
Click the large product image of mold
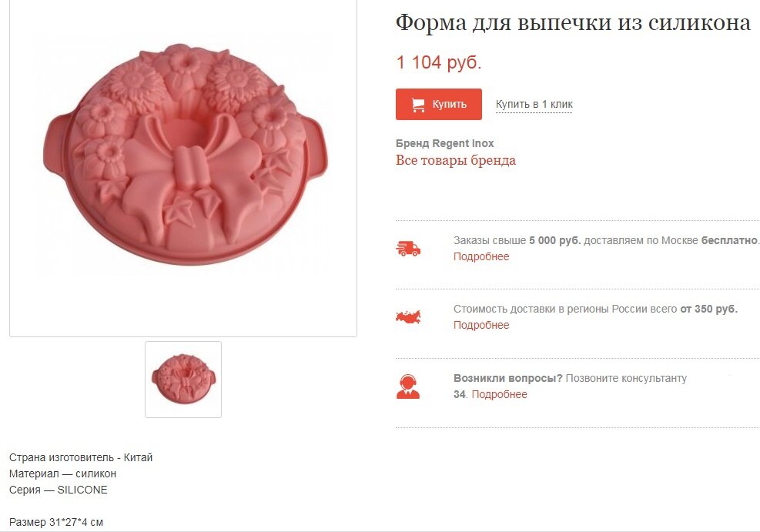183,167
